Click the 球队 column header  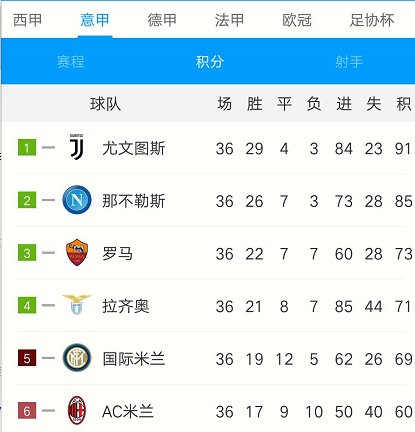click(x=105, y=104)
